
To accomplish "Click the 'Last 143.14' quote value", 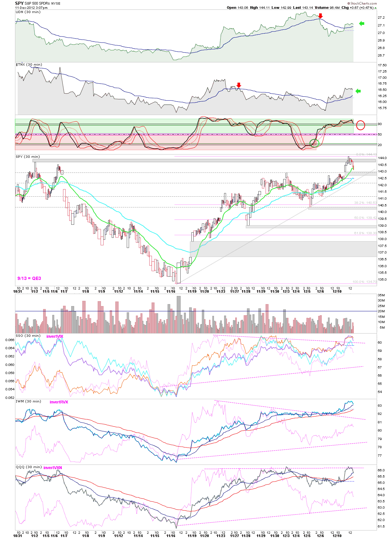I will [x=303, y=8].
